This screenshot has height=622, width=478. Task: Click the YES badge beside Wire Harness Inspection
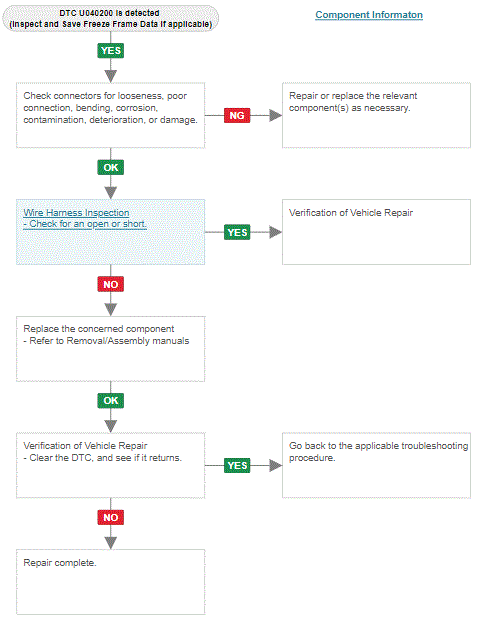(x=237, y=232)
